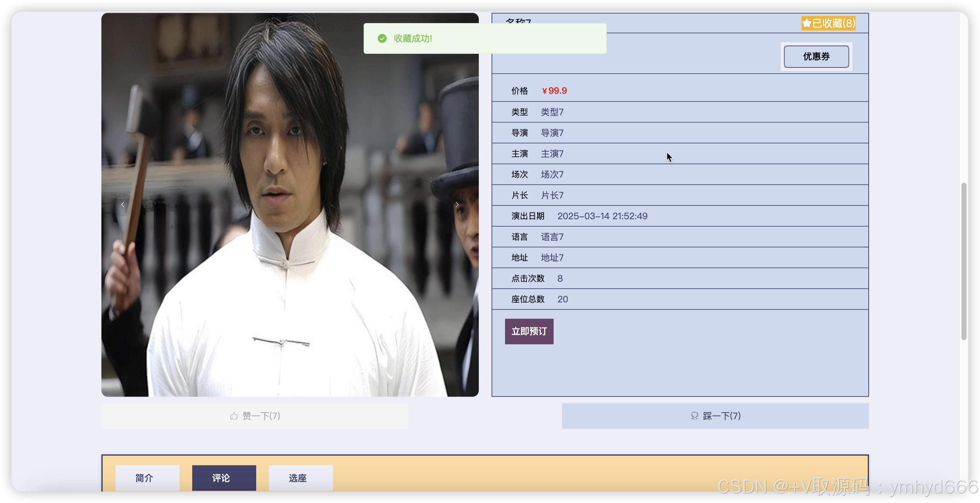The width and height of the screenshot is (980, 503).
Task: Click the green checkmark in success toast
Action: click(382, 38)
